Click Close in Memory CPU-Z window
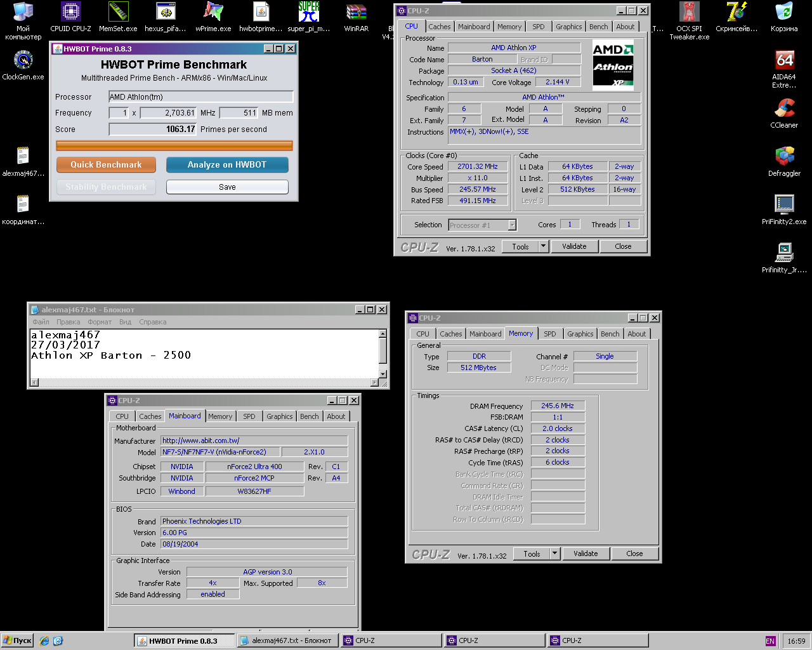Screen dimensions: 812x650 [x=634, y=554]
